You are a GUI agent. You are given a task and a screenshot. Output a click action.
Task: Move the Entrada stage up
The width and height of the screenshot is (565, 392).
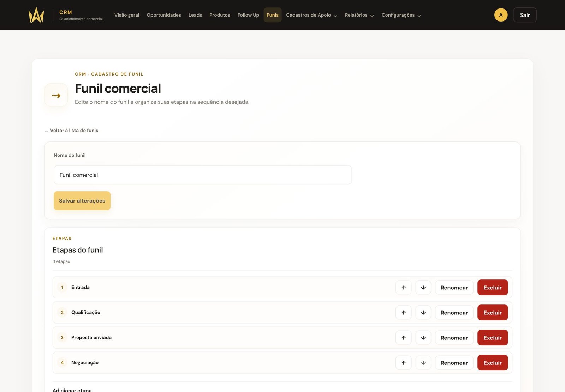click(403, 288)
